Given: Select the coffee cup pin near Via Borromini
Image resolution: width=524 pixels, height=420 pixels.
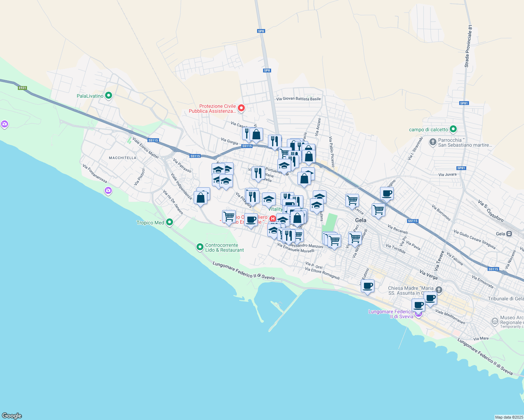Looking at the screenshot, I should 387,193.
